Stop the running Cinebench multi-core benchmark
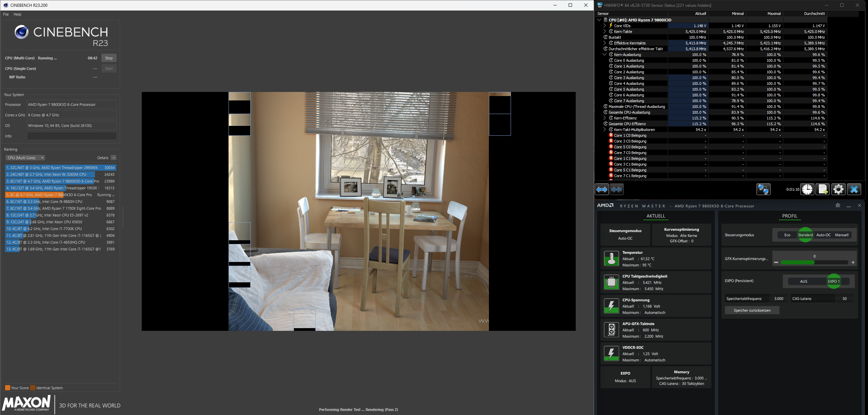The image size is (868, 415). click(108, 58)
